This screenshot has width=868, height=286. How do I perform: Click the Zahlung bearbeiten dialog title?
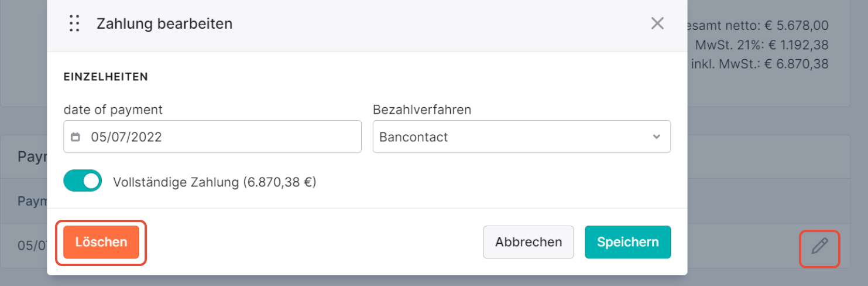164,23
